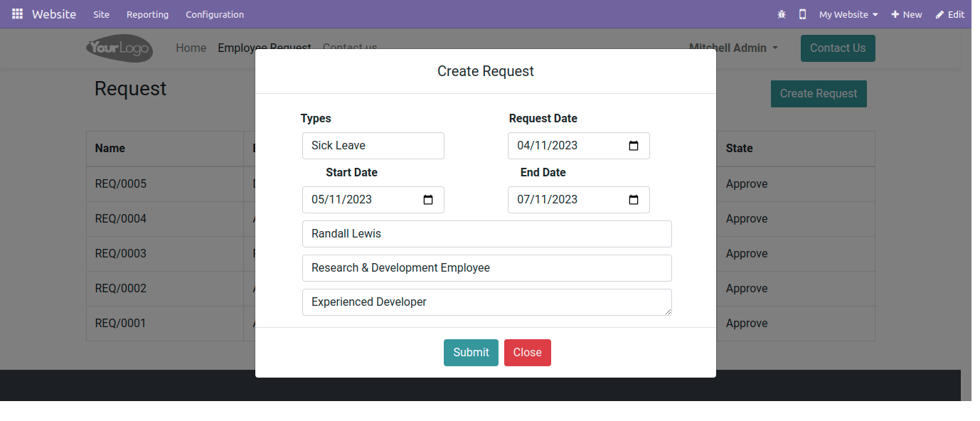Open the Configuration menu
Viewport: 980px width, 421px height.
[x=215, y=14]
